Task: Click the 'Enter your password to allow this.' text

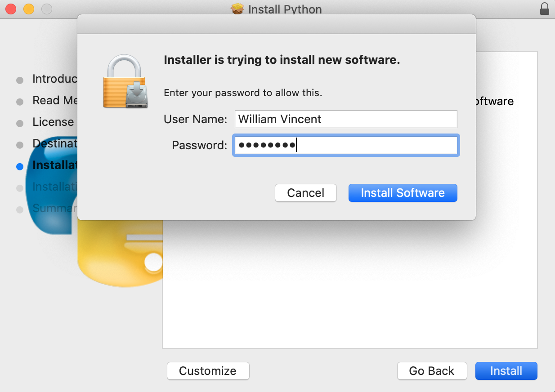Action: coord(243,93)
